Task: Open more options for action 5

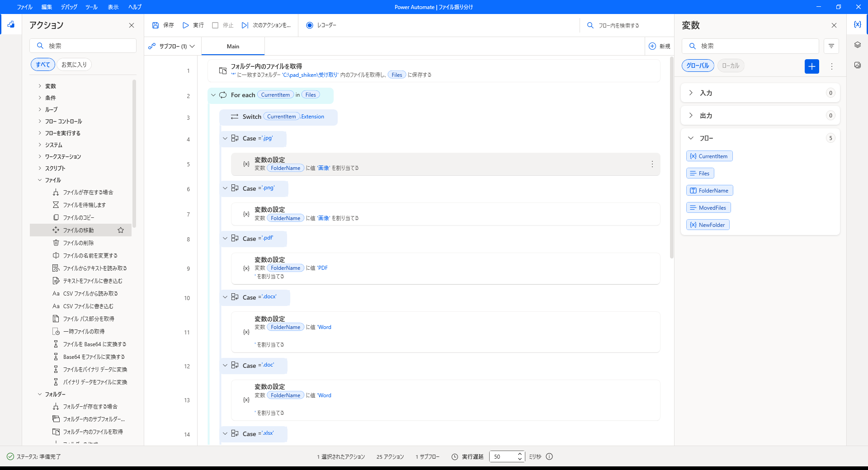Action: click(652, 164)
